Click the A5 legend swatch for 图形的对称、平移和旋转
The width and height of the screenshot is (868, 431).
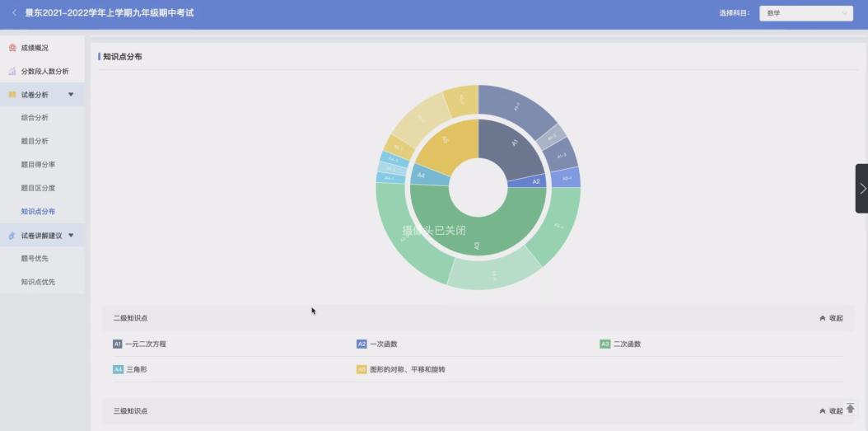[362, 369]
